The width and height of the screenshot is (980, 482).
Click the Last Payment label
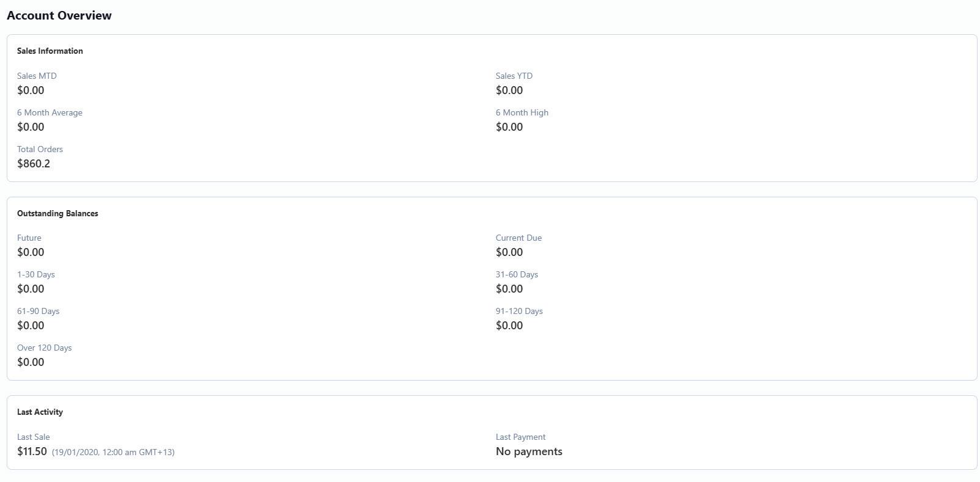[x=520, y=437]
